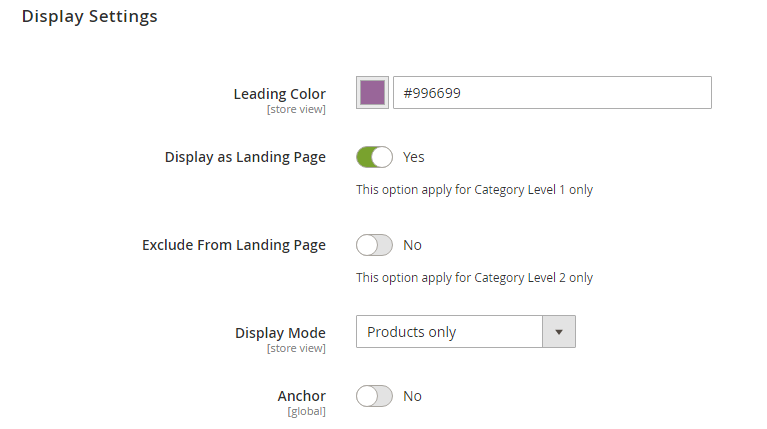This screenshot has height=429, width=767.
Task: Click the Display Mode field label
Action: [x=280, y=333]
